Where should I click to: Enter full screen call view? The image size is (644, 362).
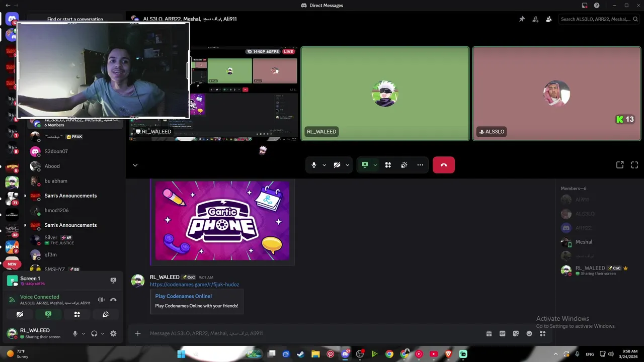[x=634, y=165]
